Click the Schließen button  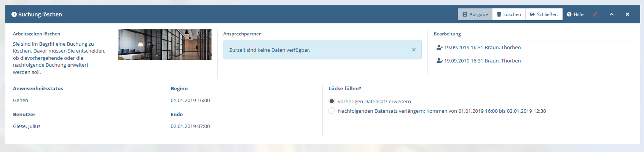click(x=544, y=14)
